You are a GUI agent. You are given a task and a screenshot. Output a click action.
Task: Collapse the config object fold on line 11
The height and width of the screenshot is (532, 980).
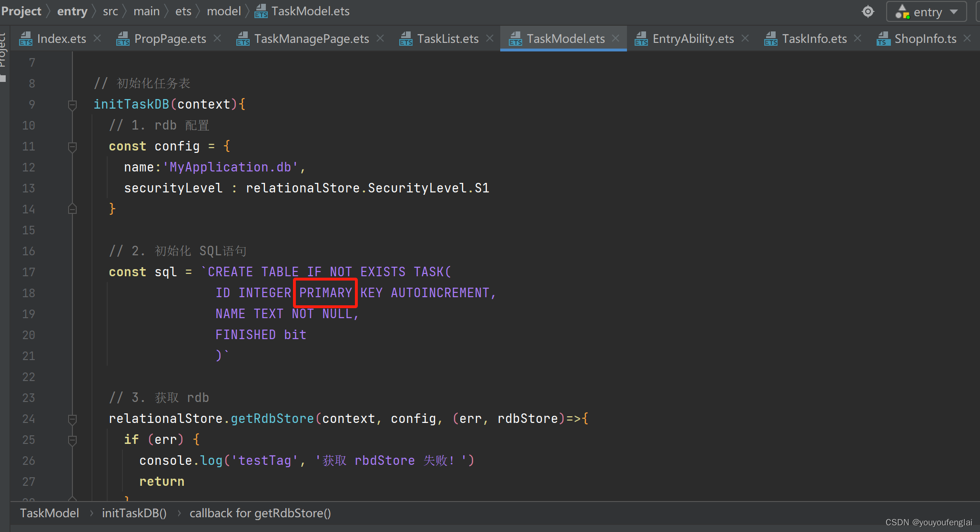pyautogui.click(x=72, y=147)
